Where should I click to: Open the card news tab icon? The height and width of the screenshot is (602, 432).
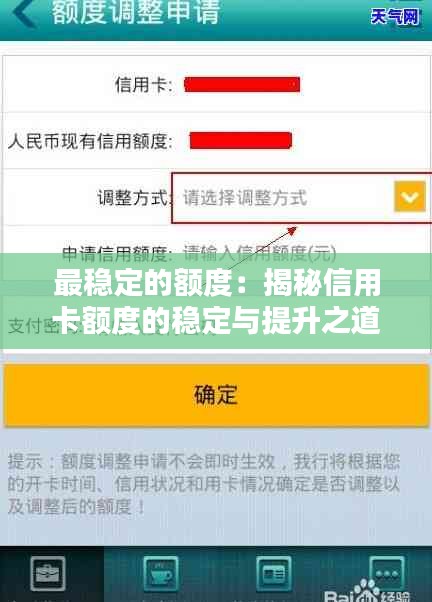(273, 574)
